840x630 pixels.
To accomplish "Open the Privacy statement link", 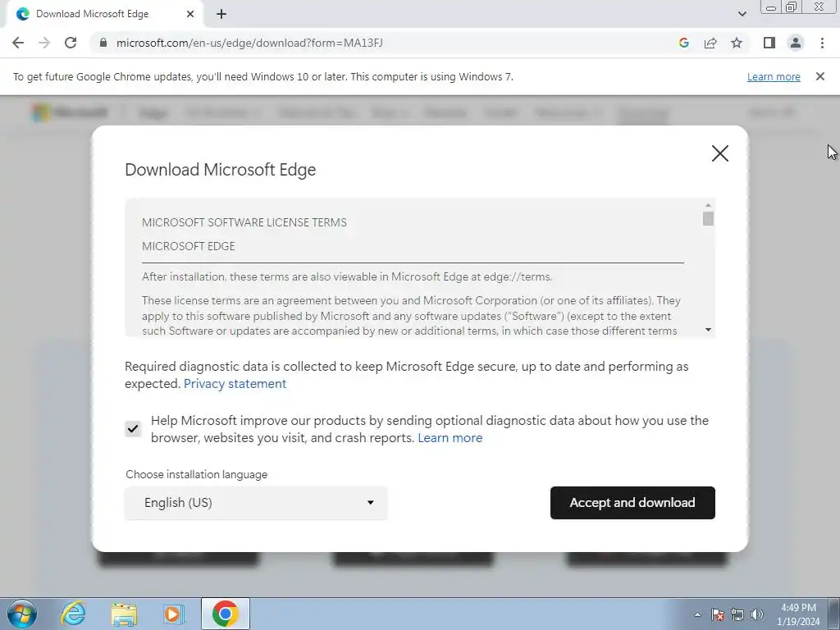I will (235, 384).
